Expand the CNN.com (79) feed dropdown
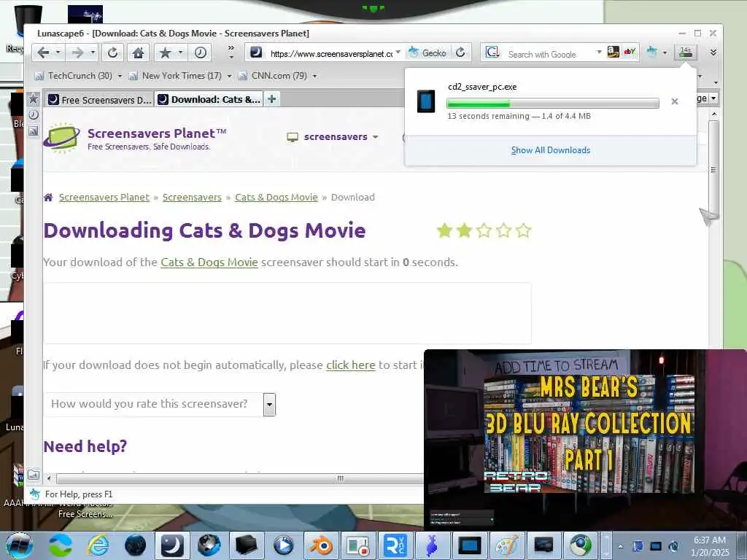The image size is (747, 560). coord(314,76)
